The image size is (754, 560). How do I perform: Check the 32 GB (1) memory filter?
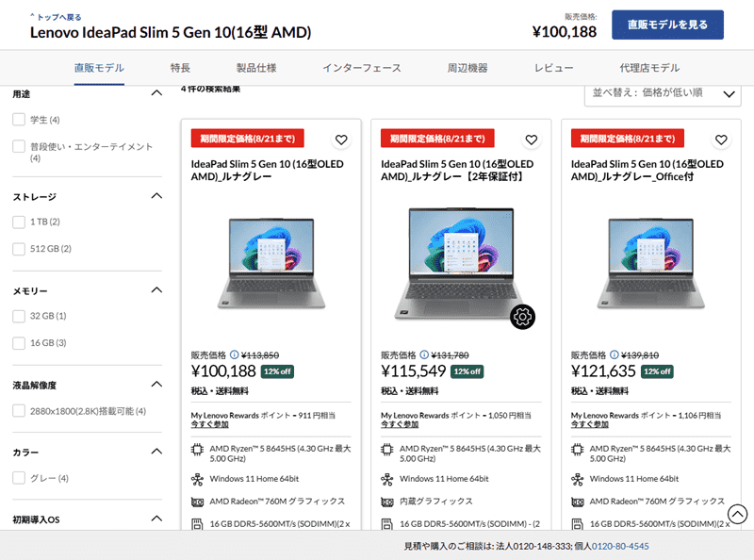click(x=19, y=316)
